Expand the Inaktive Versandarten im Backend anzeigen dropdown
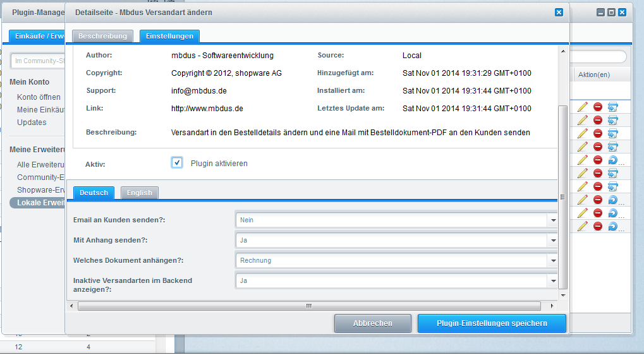This screenshot has height=355, width=644. 553,280
